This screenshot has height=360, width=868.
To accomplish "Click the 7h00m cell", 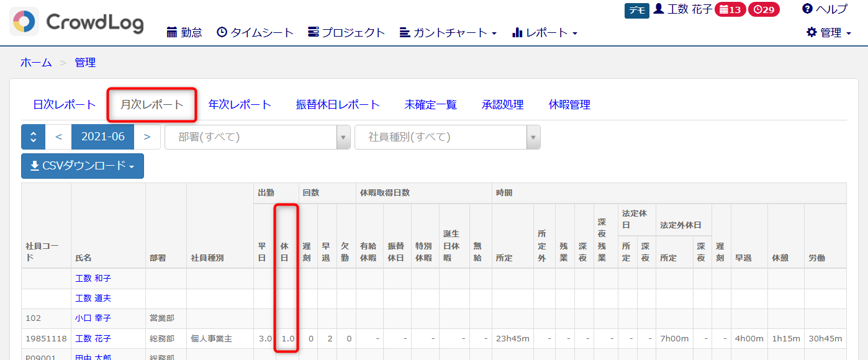I will [x=675, y=338].
